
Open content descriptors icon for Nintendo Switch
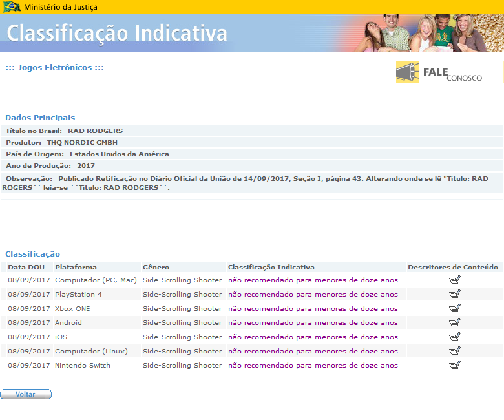coord(454,365)
